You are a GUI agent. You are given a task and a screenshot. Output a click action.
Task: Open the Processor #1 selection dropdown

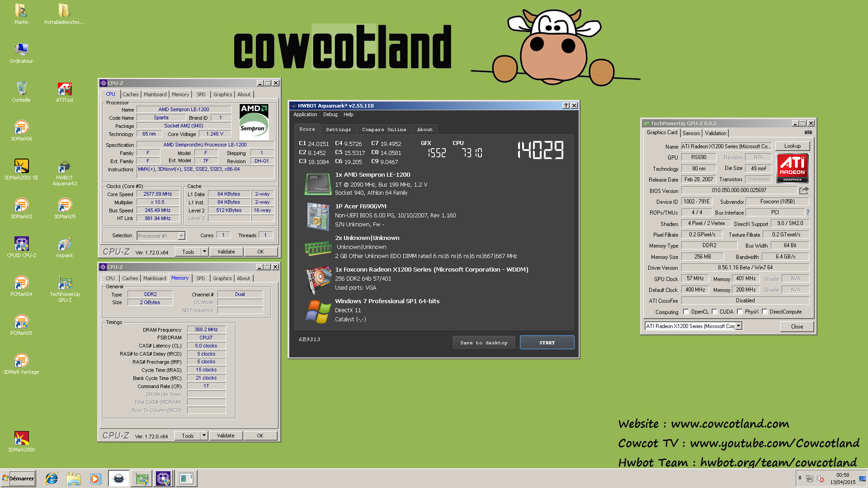pyautogui.click(x=181, y=236)
